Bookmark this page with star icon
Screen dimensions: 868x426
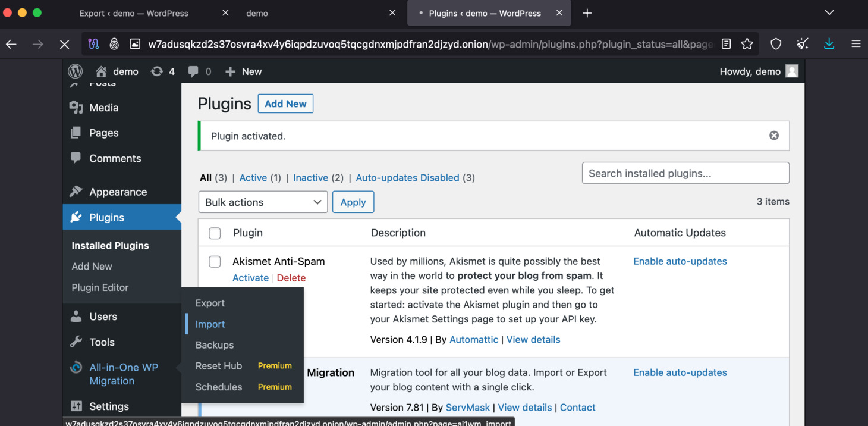pos(747,44)
